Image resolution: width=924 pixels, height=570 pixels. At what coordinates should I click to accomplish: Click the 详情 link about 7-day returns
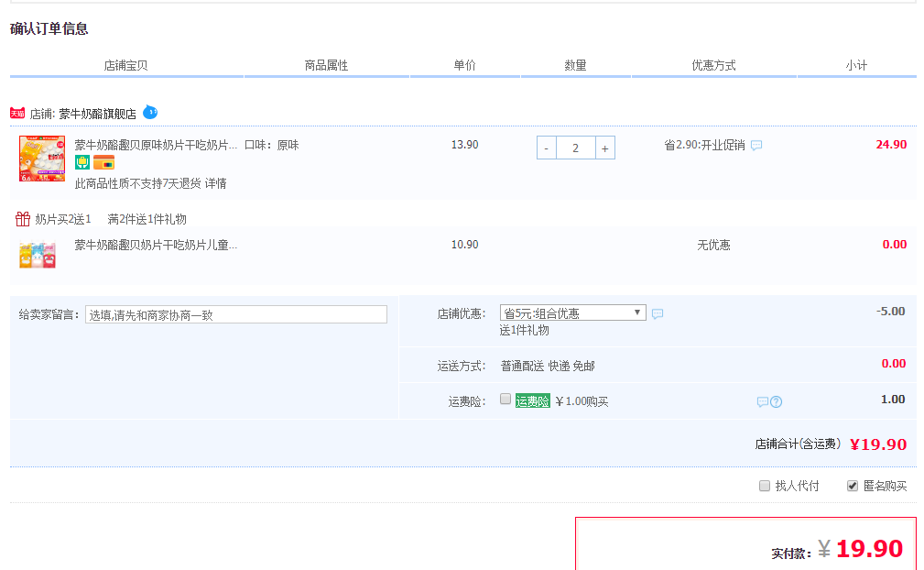pos(216,184)
